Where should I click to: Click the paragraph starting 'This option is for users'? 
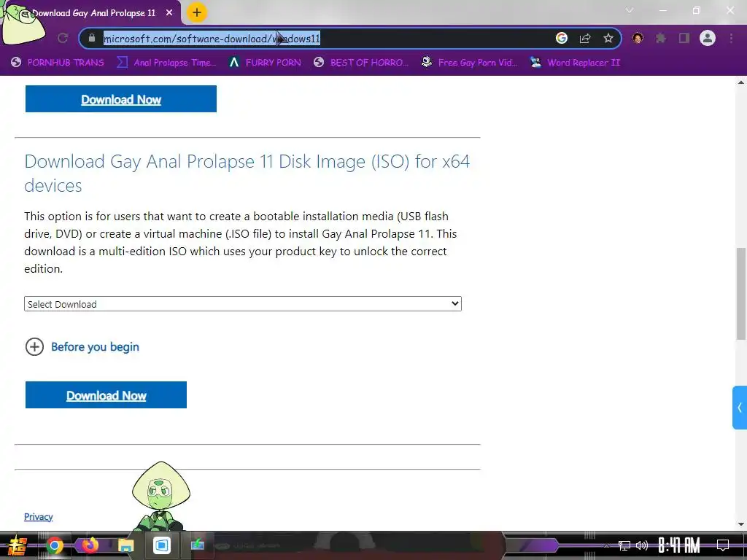click(241, 242)
